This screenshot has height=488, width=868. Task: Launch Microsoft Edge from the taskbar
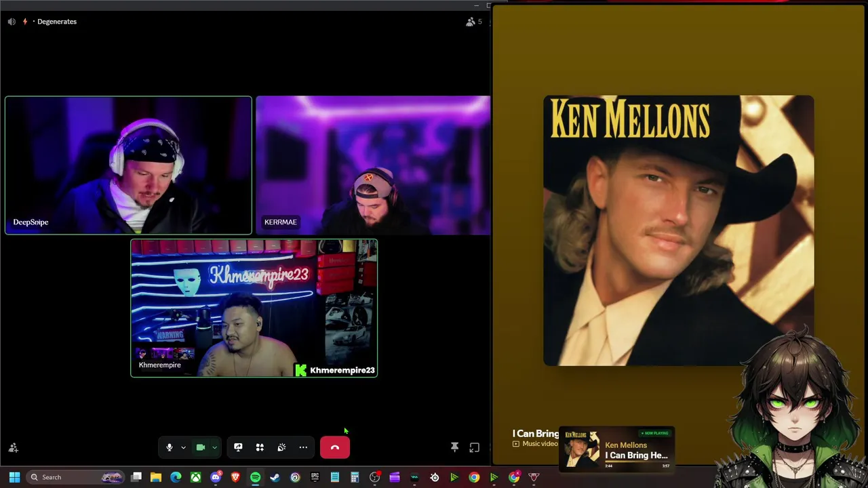click(x=176, y=477)
